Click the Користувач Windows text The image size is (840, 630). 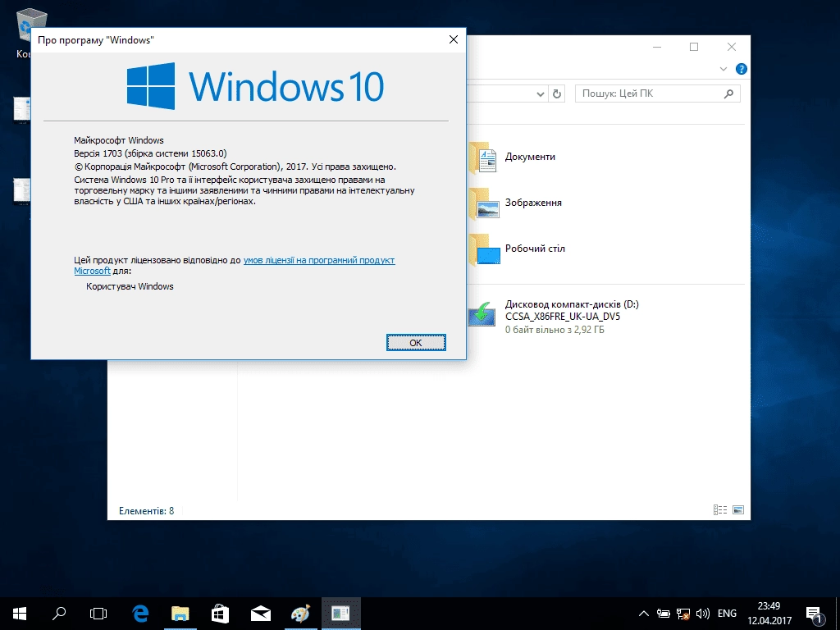pos(130,286)
